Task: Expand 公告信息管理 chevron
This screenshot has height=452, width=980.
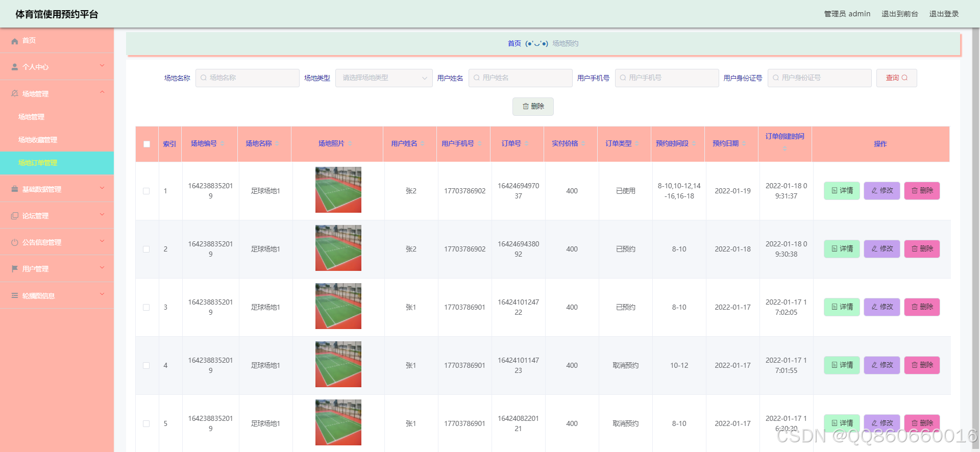Action: coord(102,241)
